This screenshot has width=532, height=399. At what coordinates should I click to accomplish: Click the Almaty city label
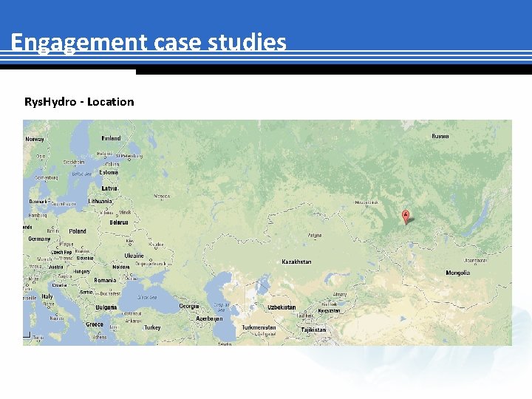tap(340, 294)
